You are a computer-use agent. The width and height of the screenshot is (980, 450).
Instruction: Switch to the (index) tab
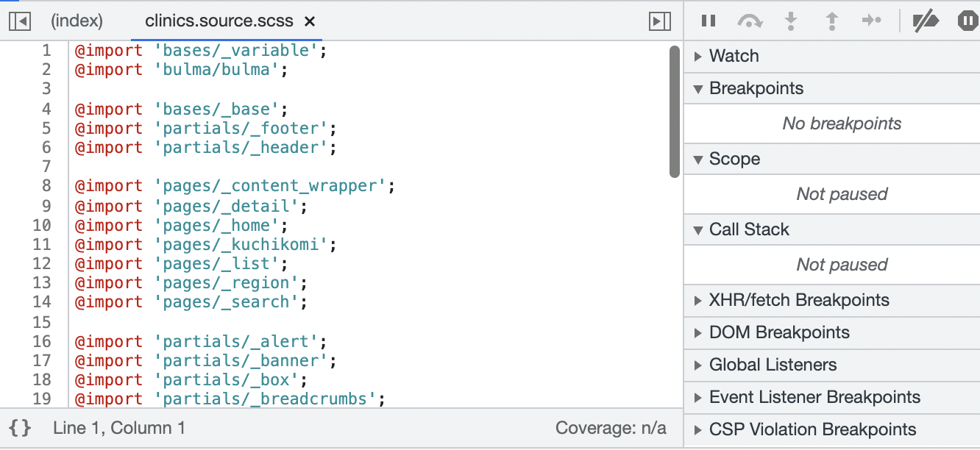pyautogui.click(x=77, y=21)
